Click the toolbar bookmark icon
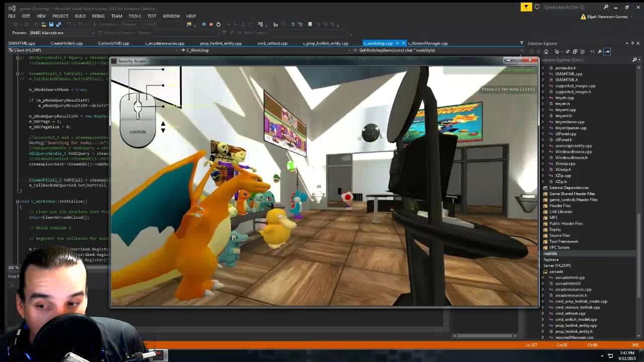 [310, 24]
